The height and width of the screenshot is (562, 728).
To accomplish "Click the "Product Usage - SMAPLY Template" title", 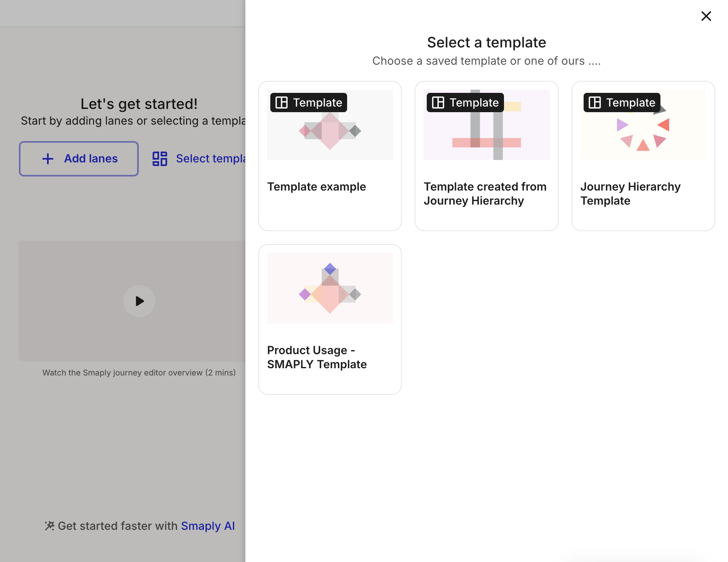I will [x=317, y=357].
